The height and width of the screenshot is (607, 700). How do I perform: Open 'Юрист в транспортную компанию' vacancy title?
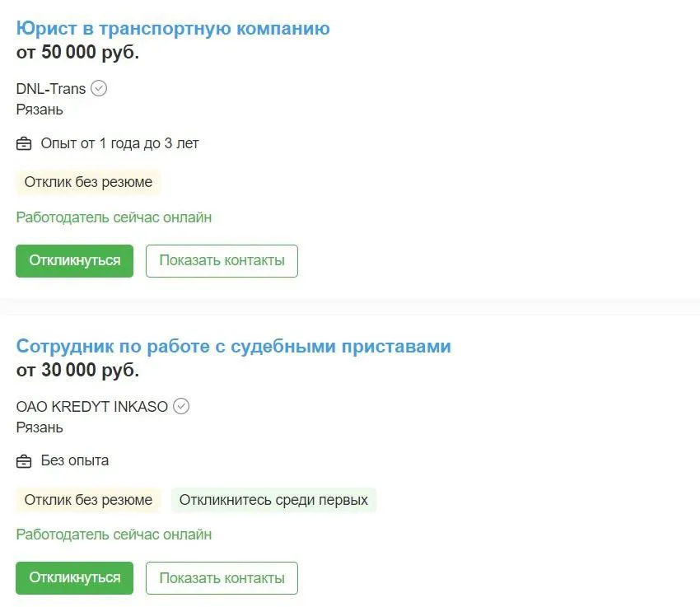coord(173,29)
